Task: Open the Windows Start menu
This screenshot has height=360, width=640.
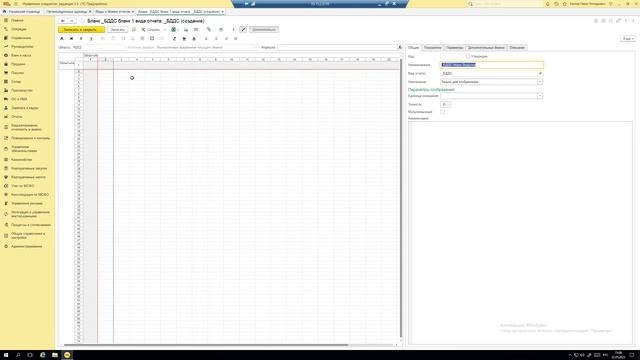Action: tap(6, 355)
